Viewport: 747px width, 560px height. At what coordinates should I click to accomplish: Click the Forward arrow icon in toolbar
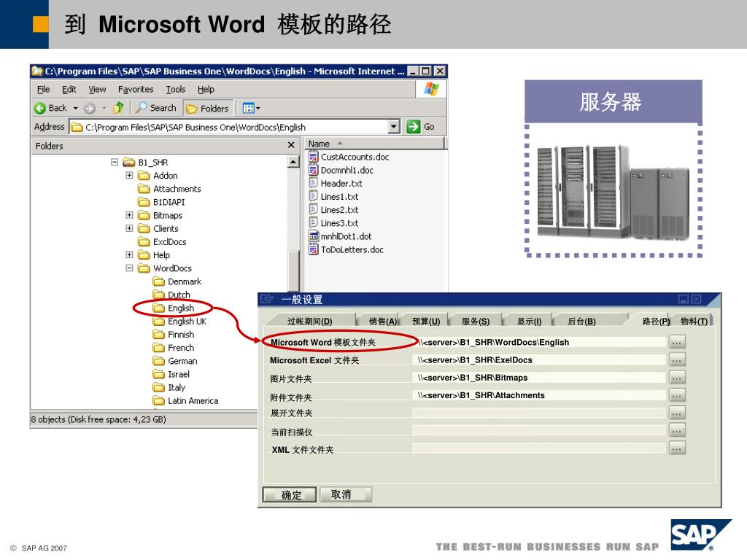click(x=90, y=108)
